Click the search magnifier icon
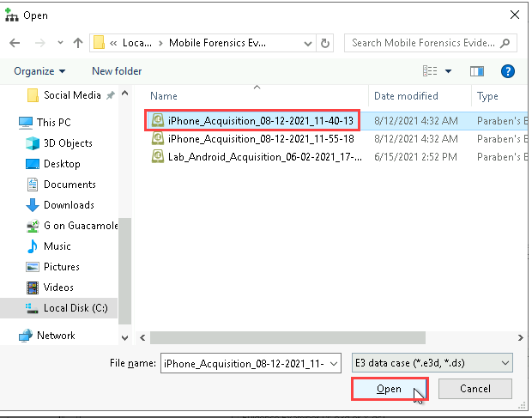The height and width of the screenshot is (418, 532). 505,43
